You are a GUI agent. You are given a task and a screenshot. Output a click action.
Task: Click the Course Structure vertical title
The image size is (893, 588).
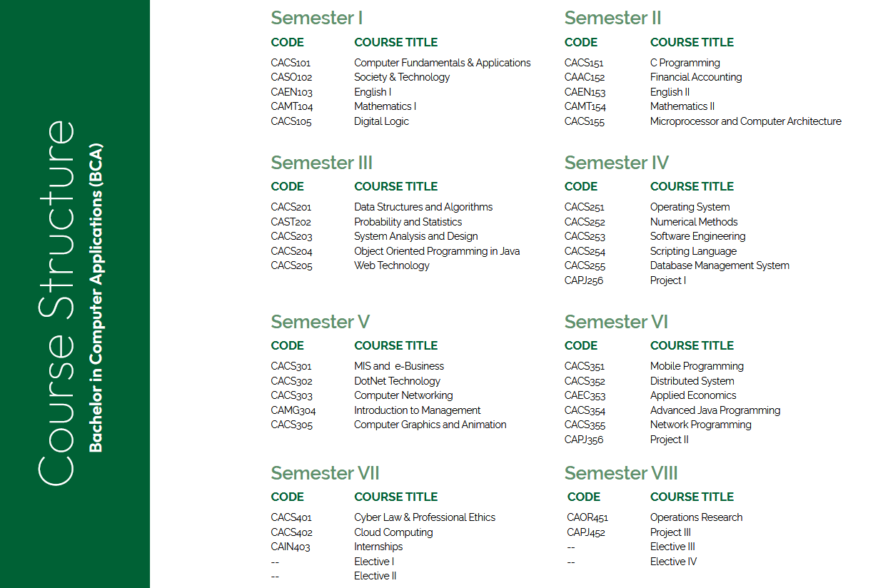pyautogui.click(x=56, y=303)
